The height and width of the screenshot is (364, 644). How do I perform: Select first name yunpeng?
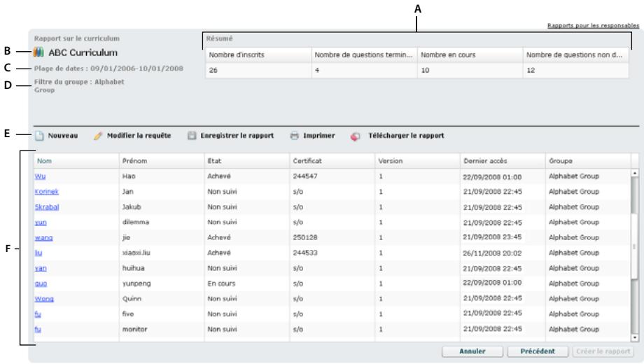[x=136, y=283]
